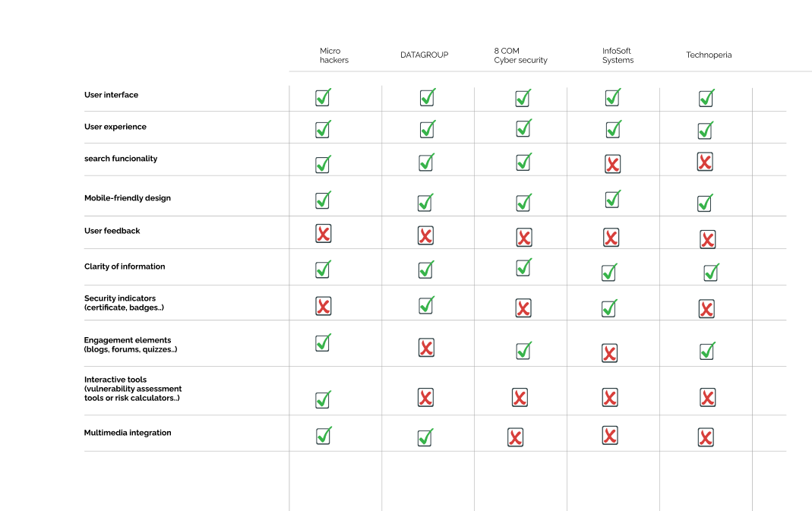Select the User interface row label

click(x=111, y=95)
